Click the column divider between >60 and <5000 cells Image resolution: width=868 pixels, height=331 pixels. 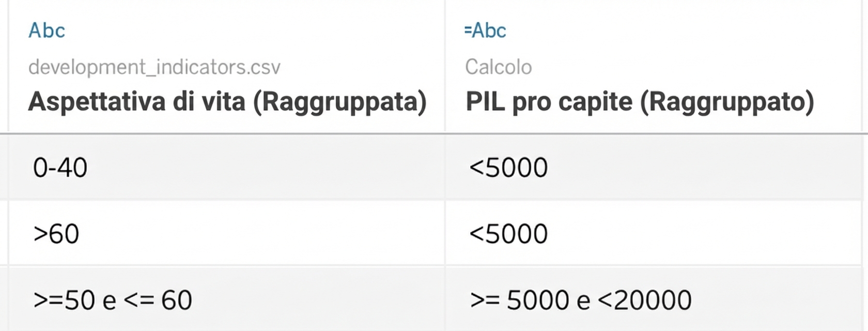pos(445,234)
